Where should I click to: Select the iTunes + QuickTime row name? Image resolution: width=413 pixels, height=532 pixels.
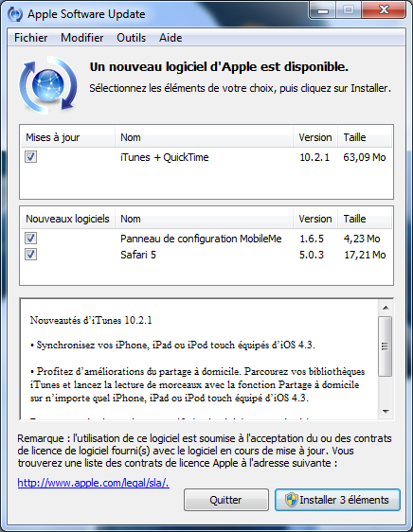[x=165, y=157]
